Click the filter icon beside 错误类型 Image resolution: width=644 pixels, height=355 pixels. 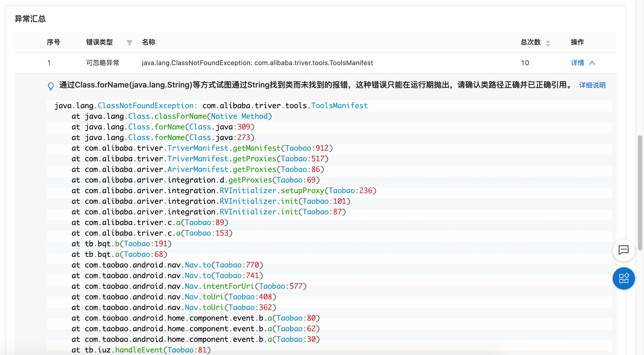129,42
